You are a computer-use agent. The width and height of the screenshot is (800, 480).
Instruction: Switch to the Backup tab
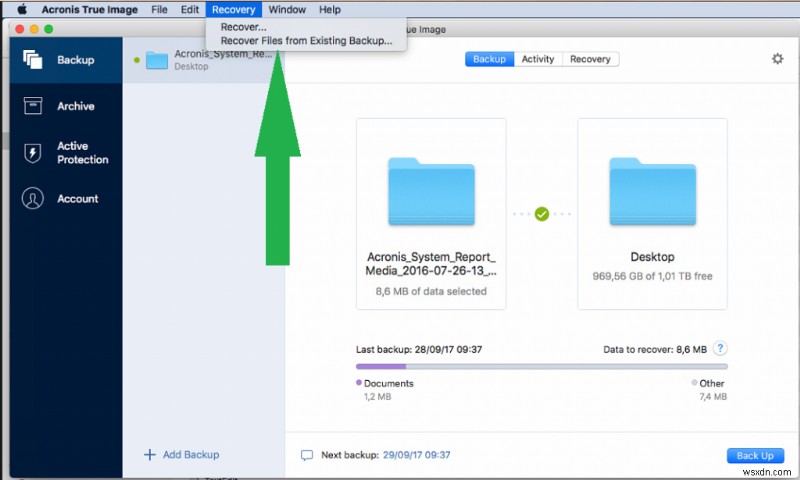pos(489,59)
